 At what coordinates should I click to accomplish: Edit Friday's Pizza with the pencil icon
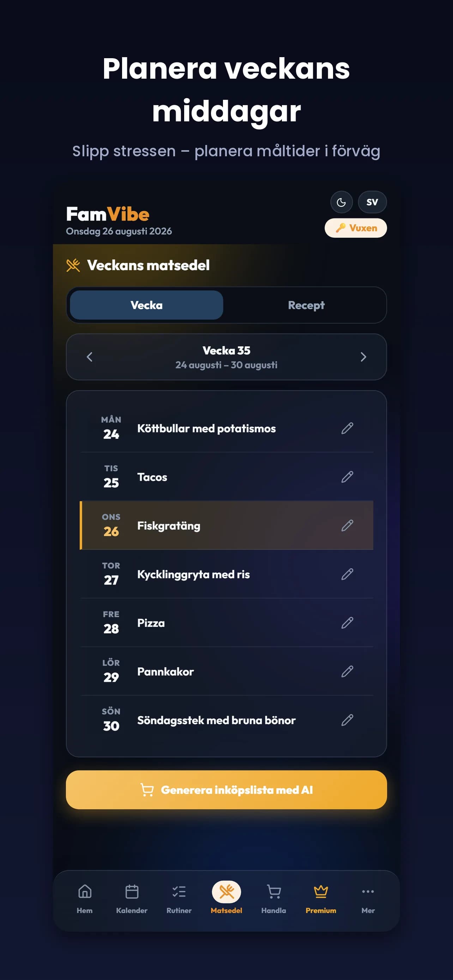[x=347, y=623]
